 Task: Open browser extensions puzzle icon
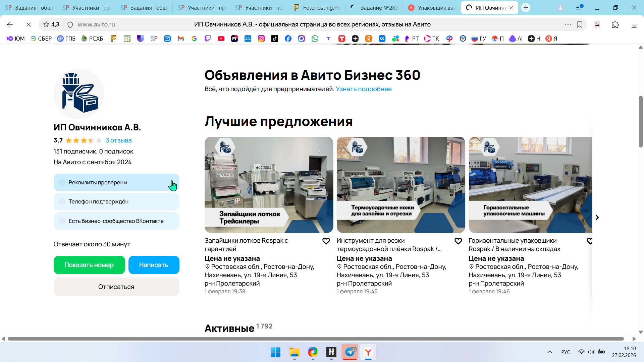tap(615, 24)
